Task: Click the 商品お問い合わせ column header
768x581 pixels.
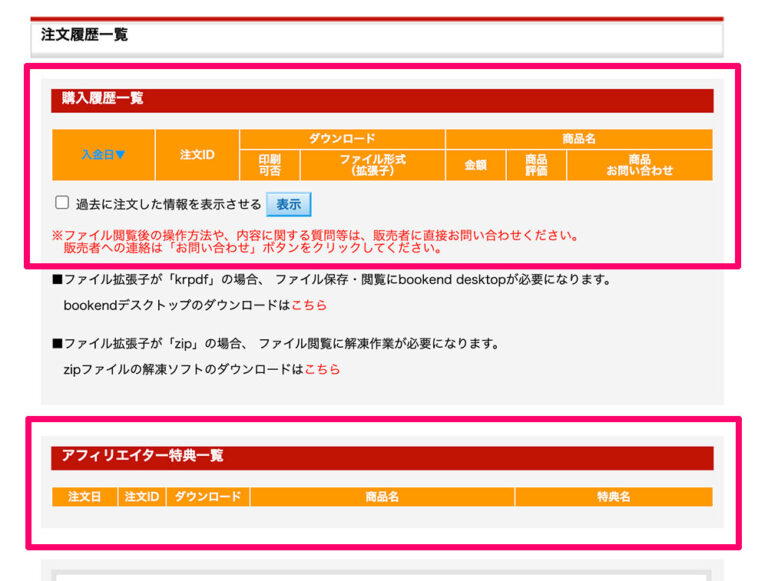Action: (639, 165)
